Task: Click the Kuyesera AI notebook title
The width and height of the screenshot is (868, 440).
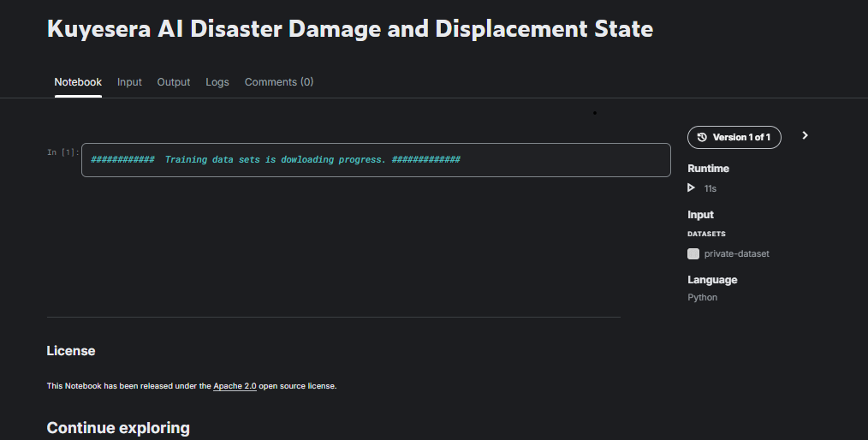Action: pyautogui.click(x=349, y=29)
